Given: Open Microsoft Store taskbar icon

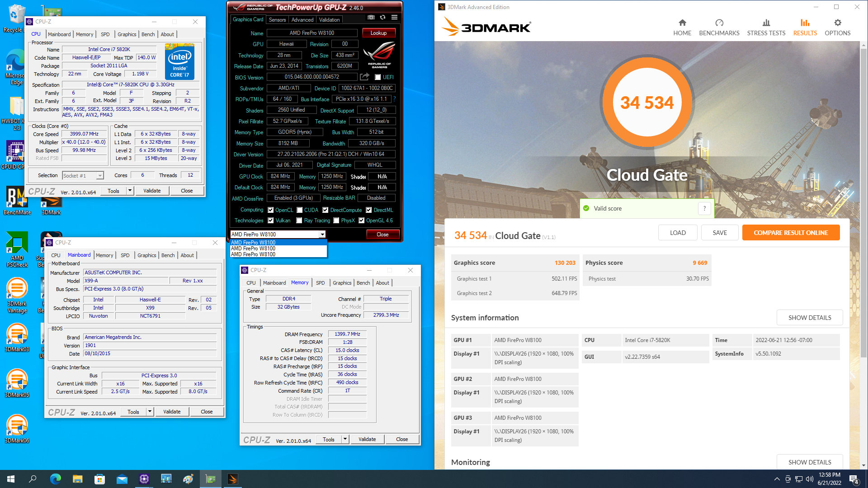Looking at the screenshot, I should (x=99, y=479).
